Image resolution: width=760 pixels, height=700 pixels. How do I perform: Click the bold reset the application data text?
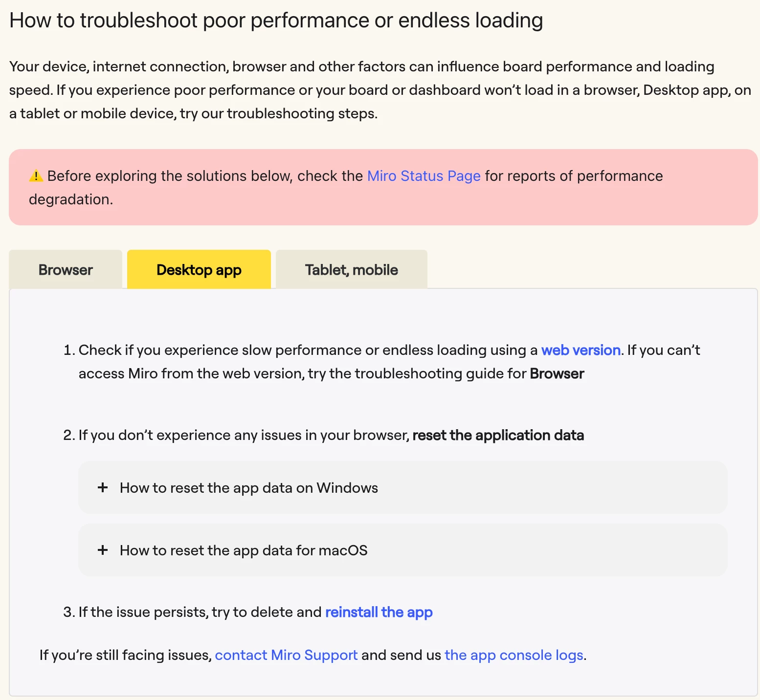pyautogui.click(x=498, y=435)
